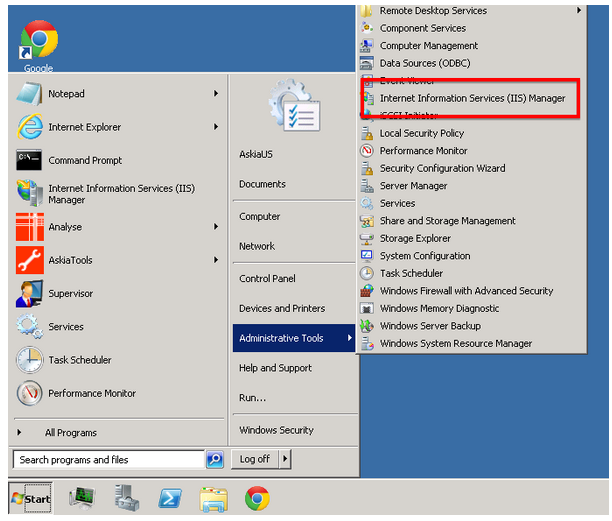Viewport: 612px width, 521px height.
Task: Select Devices and Printers
Action: pyautogui.click(x=282, y=308)
